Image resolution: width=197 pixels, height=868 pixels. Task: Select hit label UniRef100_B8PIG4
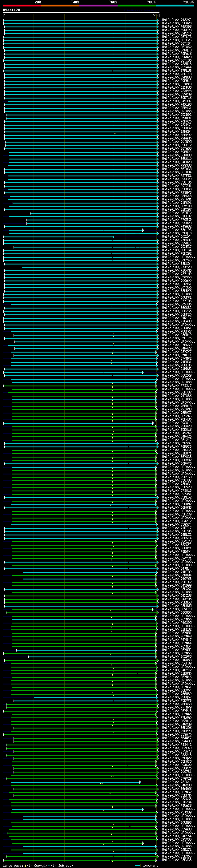tap(177, 250)
